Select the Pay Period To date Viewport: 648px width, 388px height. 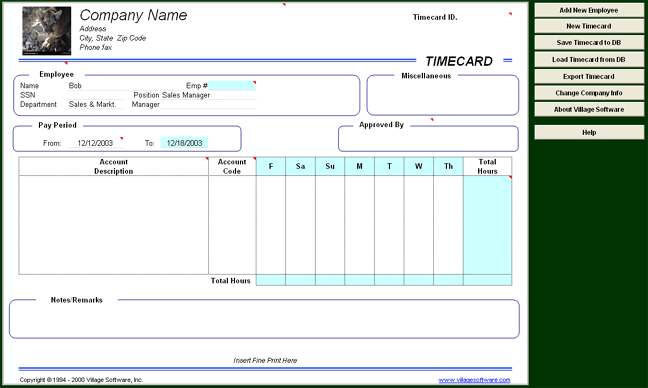(184, 143)
